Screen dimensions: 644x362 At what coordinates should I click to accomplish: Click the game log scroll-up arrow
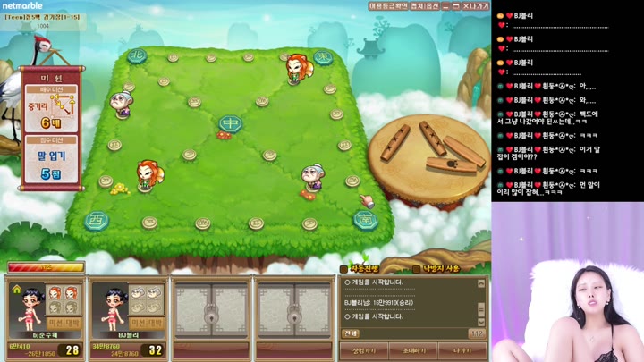point(481,283)
